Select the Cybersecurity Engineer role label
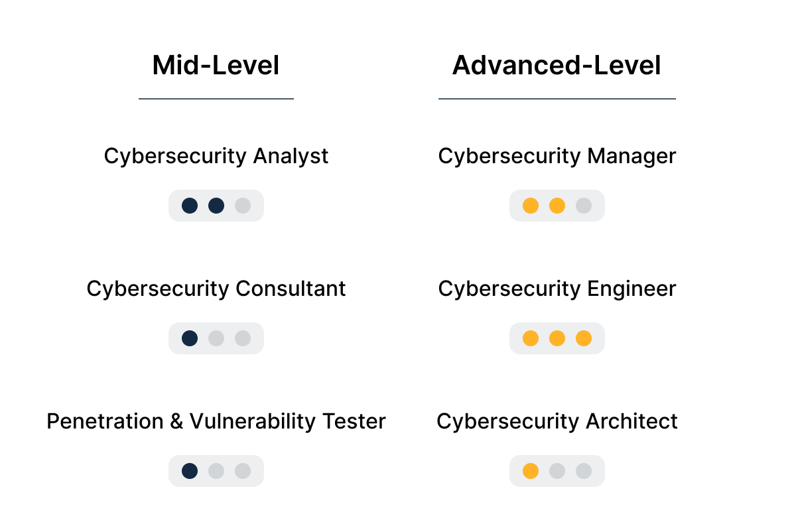Image resolution: width=796 pixels, height=532 pixels. [x=557, y=289]
